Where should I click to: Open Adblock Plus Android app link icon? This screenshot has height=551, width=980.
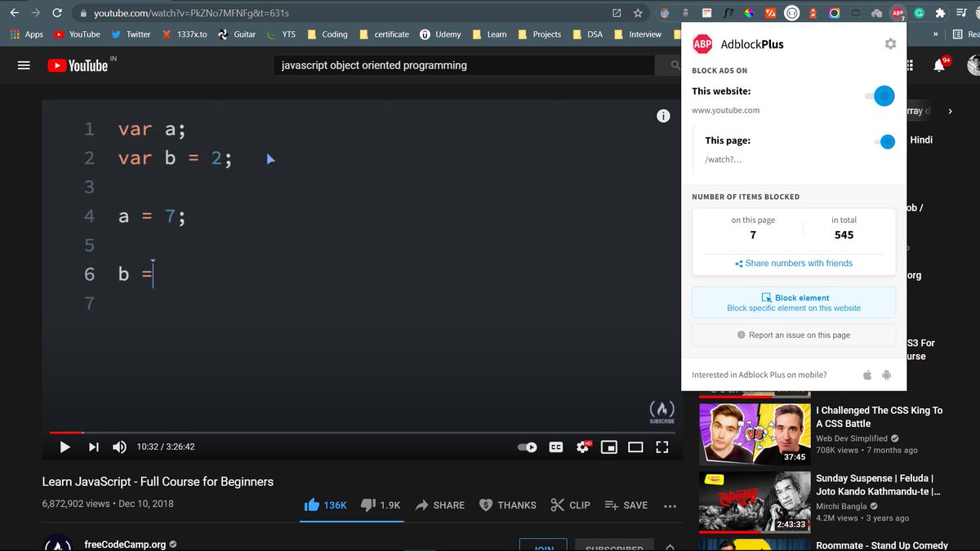point(887,375)
